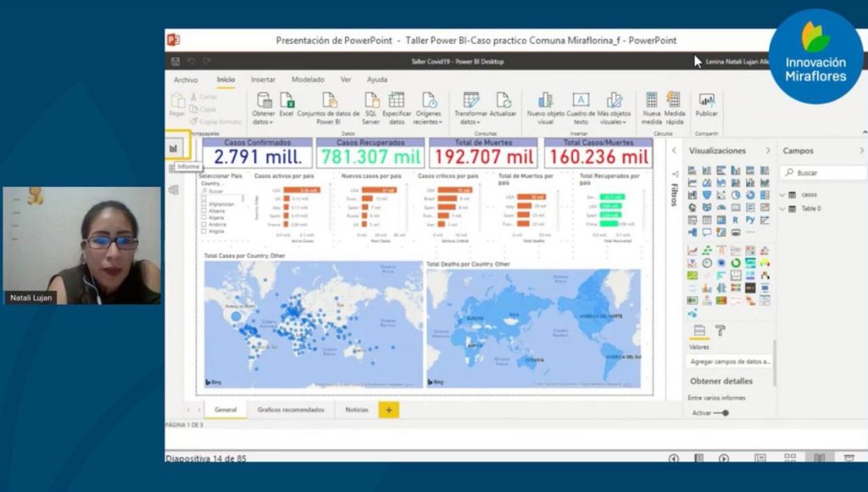
Task: Click Nuevo objeto visual icon
Action: [x=545, y=100]
